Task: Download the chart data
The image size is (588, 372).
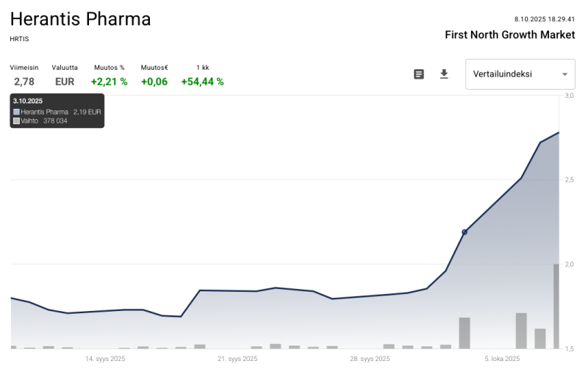Action: click(x=444, y=74)
